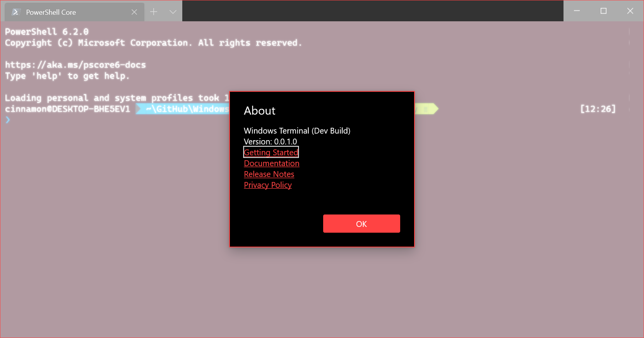Click the cinnamon@DESKTOP-BHE5EV1 prompt text
This screenshot has width=644, height=338.
[68, 109]
